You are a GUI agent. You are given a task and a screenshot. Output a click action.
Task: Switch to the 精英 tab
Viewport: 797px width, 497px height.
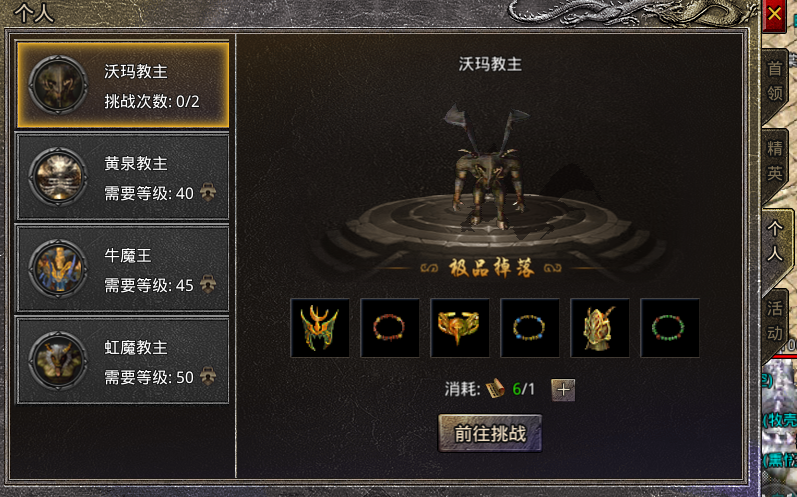pos(775,162)
